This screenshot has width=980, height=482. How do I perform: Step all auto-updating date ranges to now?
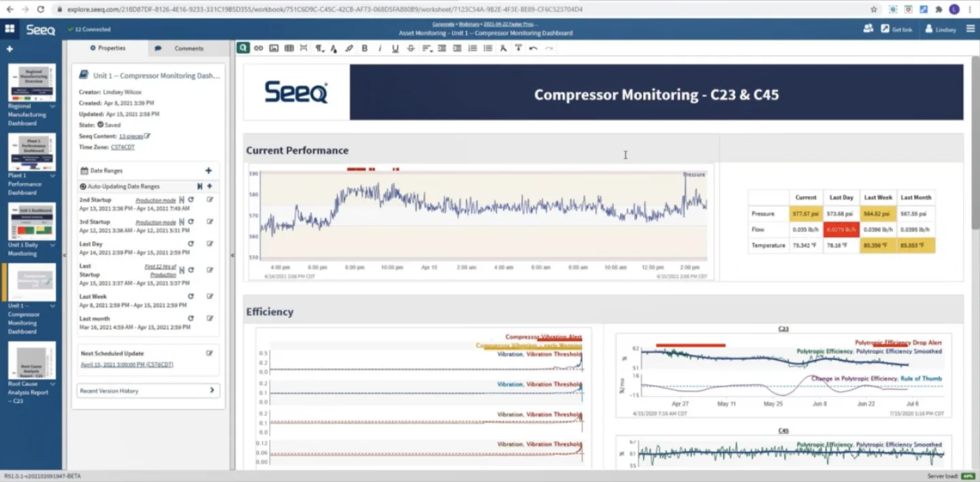point(199,186)
